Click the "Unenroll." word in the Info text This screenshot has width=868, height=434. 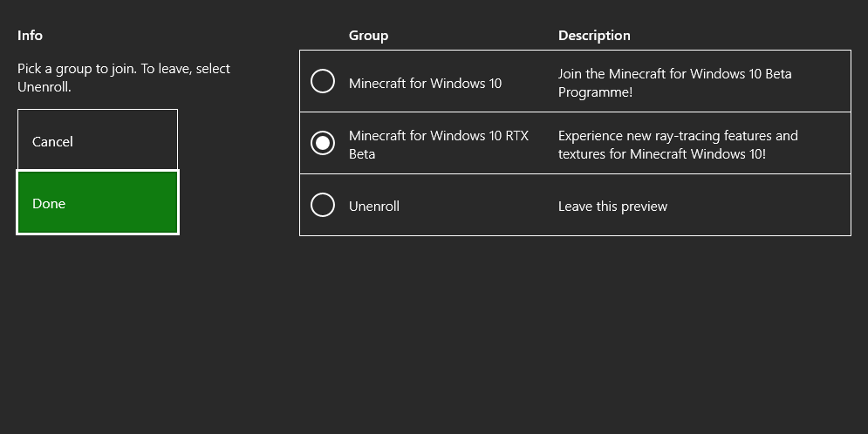click(x=44, y=87)
